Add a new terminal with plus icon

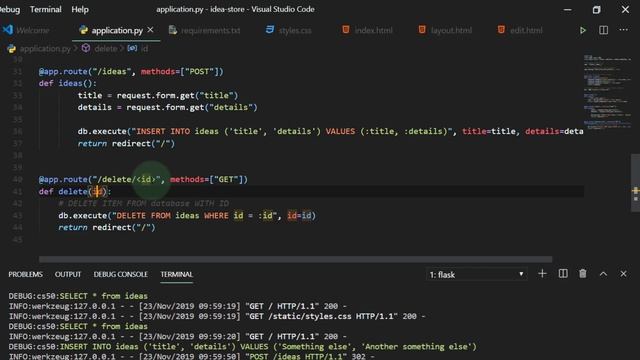click(x=542, y=274)
